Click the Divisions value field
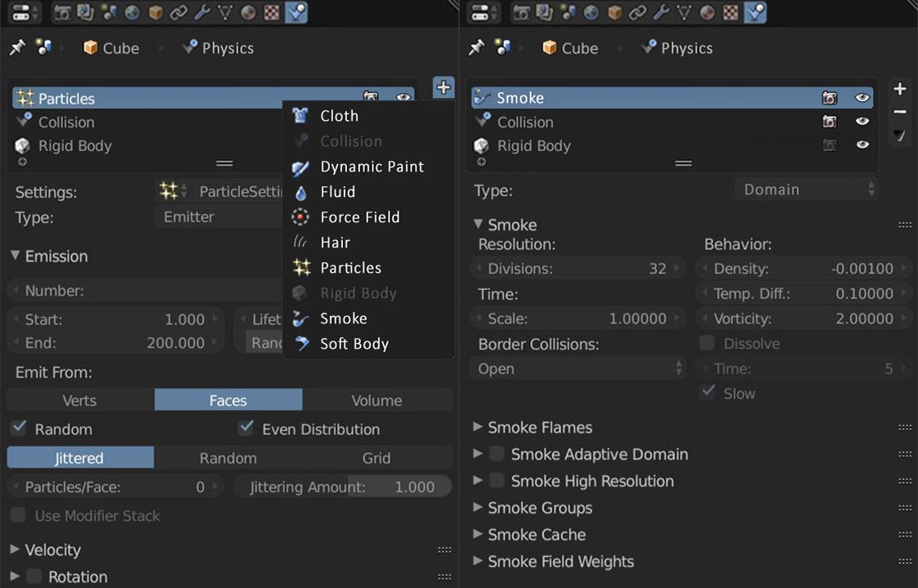 (x=577, y=268)
